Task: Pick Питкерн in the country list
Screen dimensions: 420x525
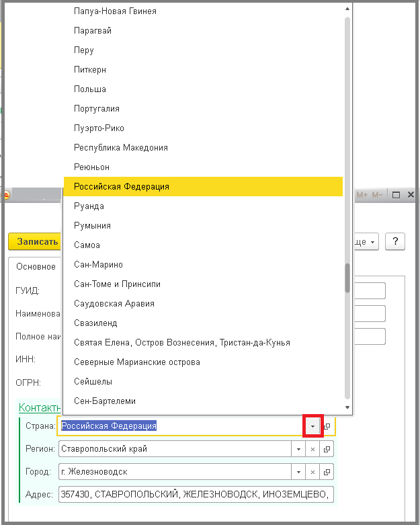Action: (x=203, y=70)
